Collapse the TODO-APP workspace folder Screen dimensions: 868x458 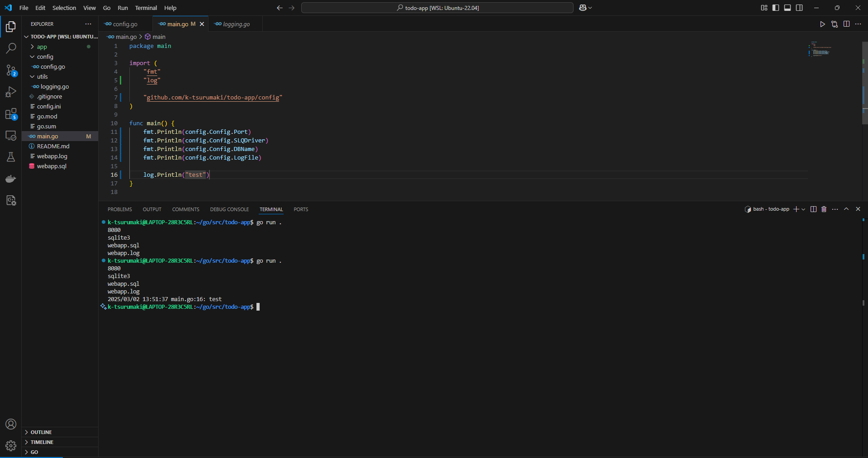pos(26,37)
